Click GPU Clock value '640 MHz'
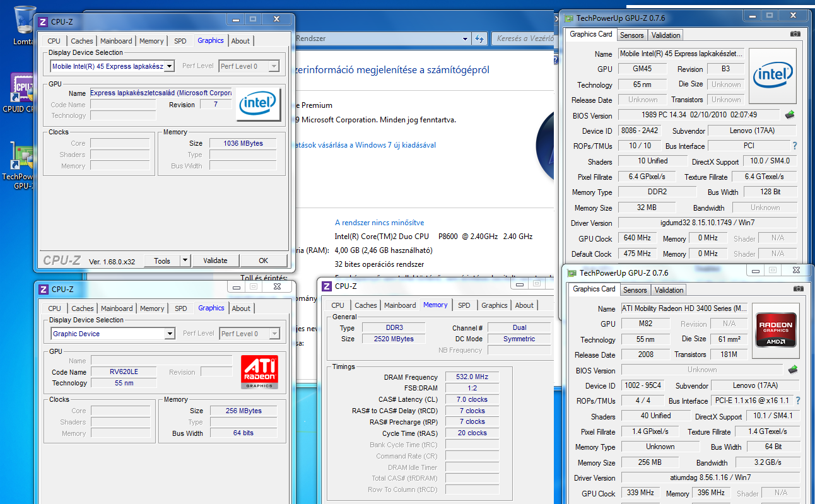815x504 pixels. tap(637, 238)
